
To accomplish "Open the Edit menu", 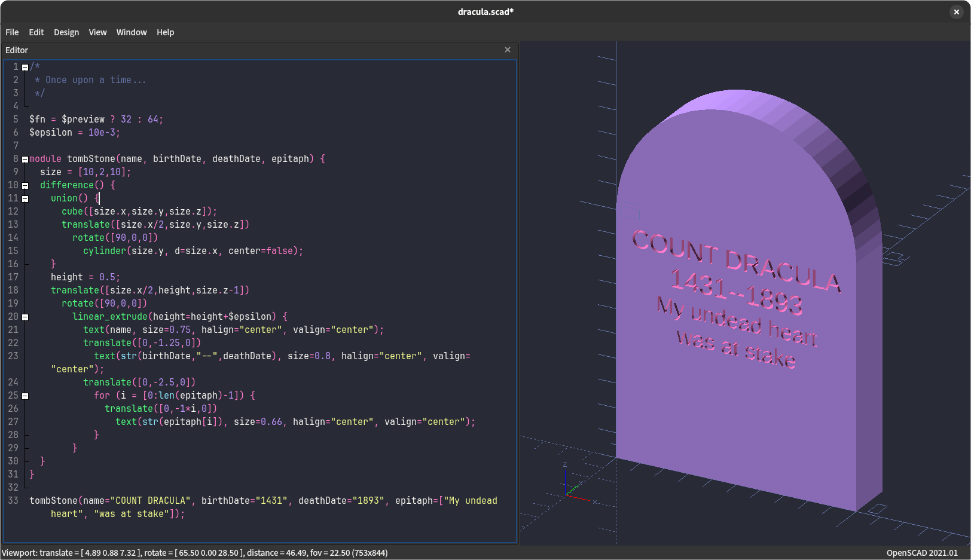I will click(36, 32).
